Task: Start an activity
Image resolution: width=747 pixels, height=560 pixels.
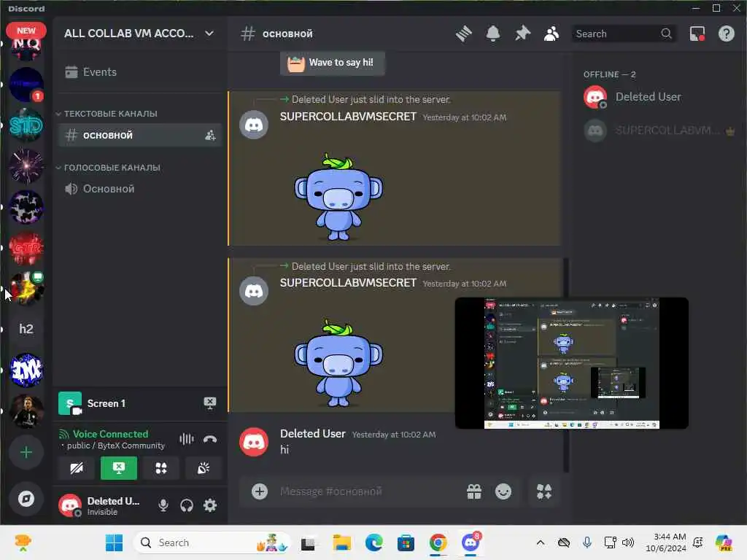Action: pos(161,468)
